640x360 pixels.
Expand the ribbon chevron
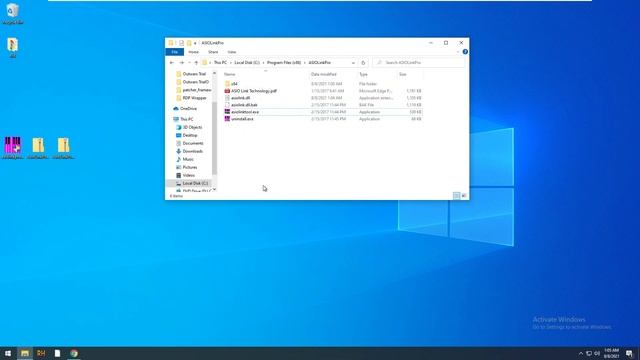tap(458, 52)
